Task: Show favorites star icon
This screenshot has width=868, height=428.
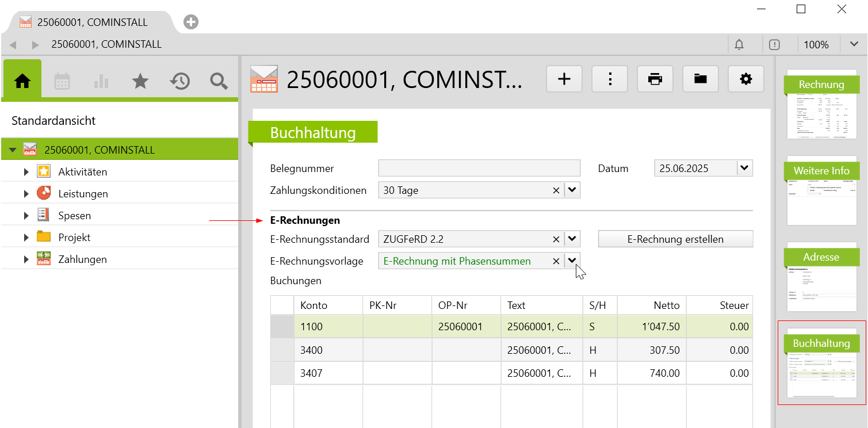Action: tap(140, 81)
